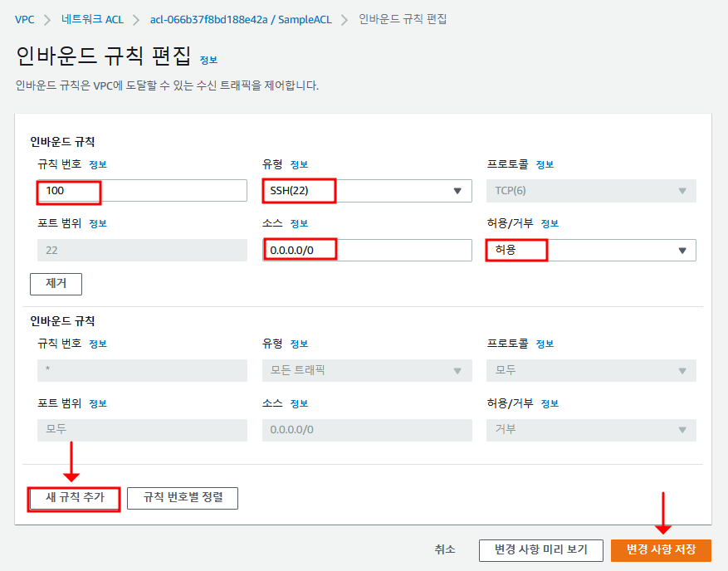This screenshot has height=571, width=728.
Task: Open 정보 link beside first 규칙 번호 label
Action: click(98, 164)
